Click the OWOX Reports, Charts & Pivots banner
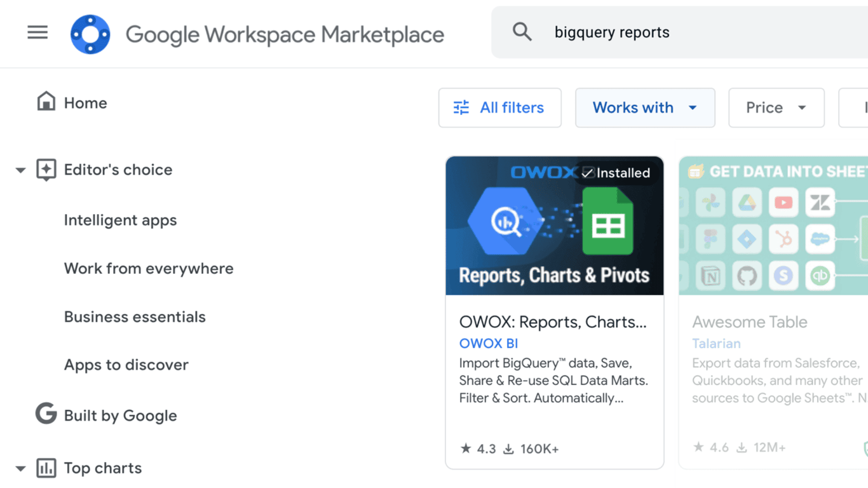This screenshot has height=488, width=868. [555, 226]
